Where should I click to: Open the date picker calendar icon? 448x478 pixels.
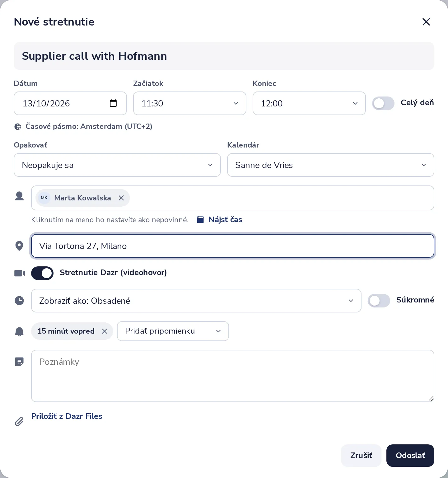point(113,103)
